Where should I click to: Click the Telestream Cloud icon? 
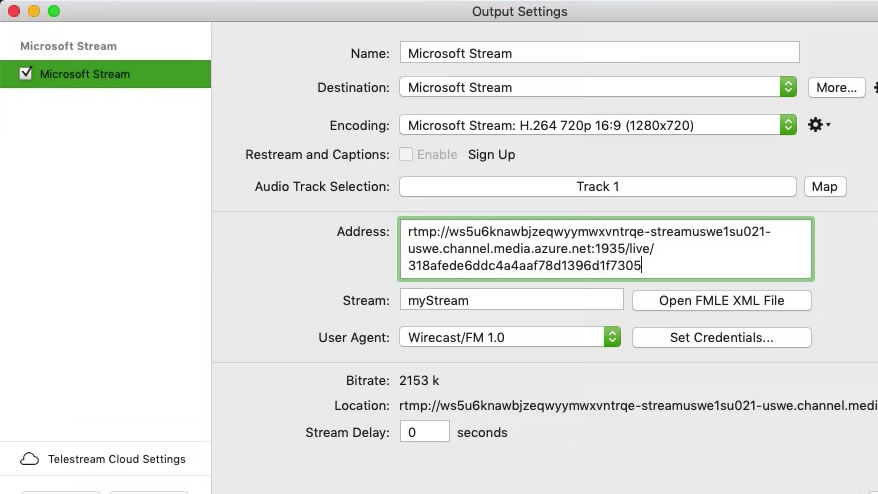pyautogui.click(x=30, y=459)
